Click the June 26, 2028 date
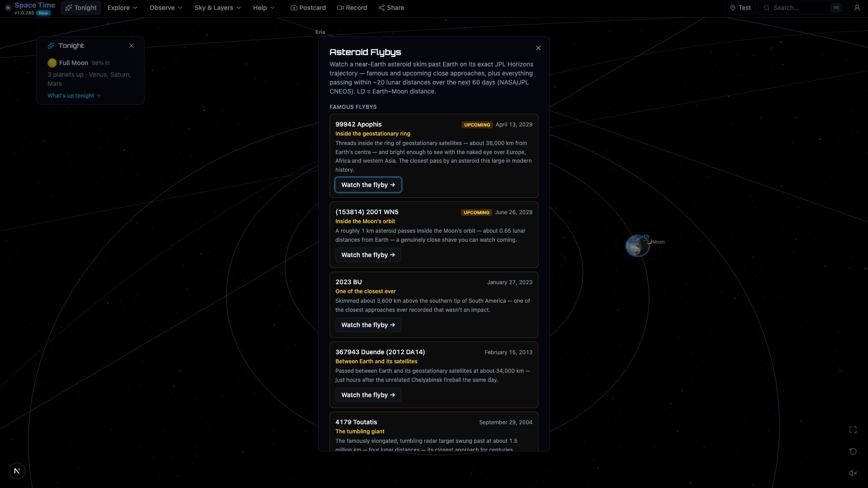 514,212
